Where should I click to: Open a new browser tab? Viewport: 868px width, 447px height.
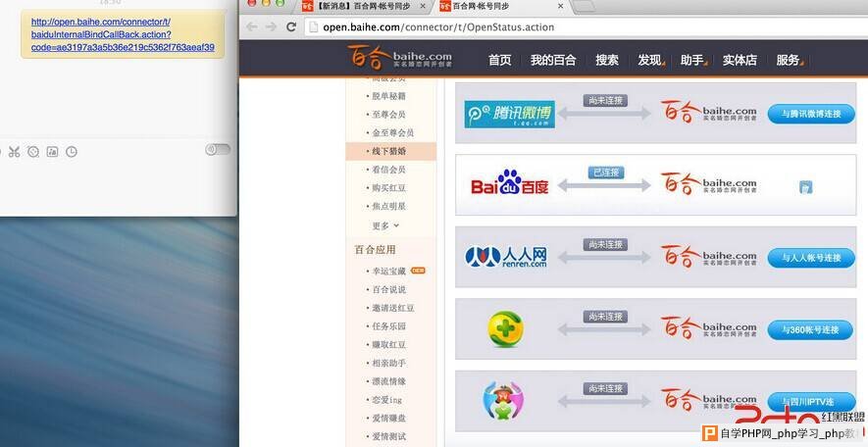584,6
